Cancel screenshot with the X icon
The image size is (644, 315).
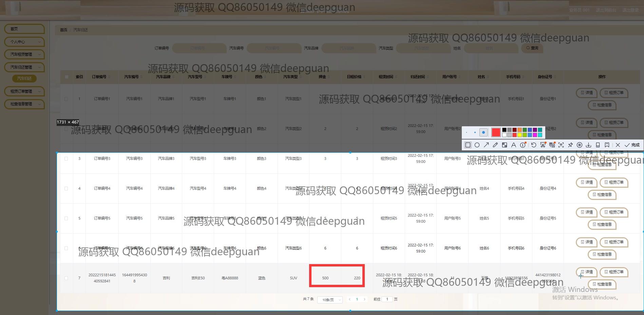point(618,145)
